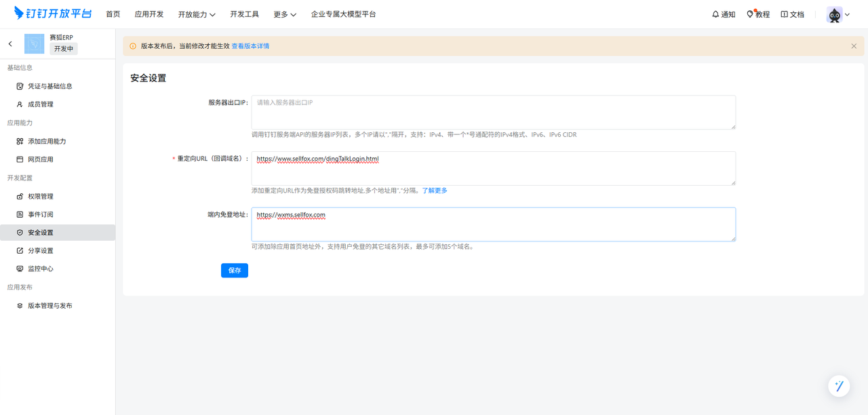Open the 文档 docs icon
Screen dimensions: 868x415
click(785, 14)
